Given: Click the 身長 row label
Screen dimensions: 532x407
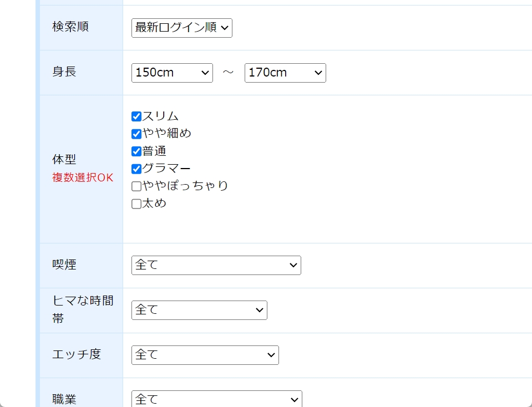Looking at the screenshot, I should pos(64,72).
